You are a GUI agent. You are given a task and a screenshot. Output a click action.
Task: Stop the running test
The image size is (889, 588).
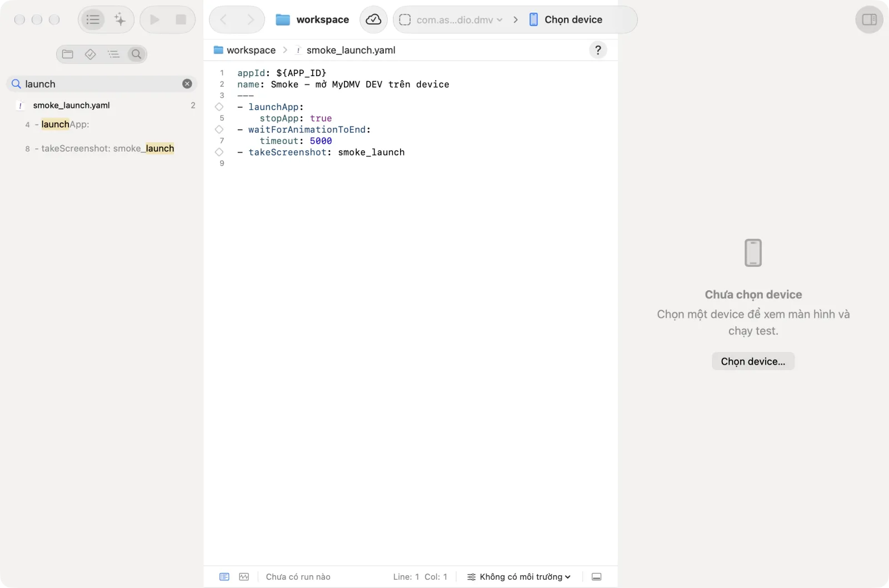(x=181, y=20)
